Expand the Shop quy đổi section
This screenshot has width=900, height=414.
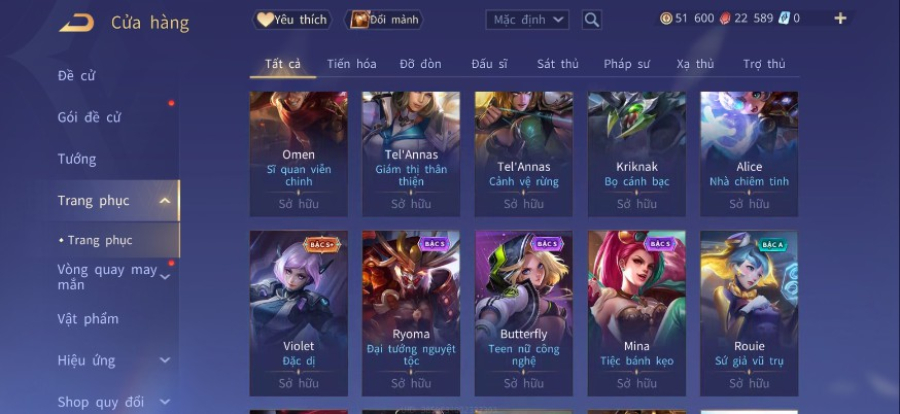tap(165, 402)
